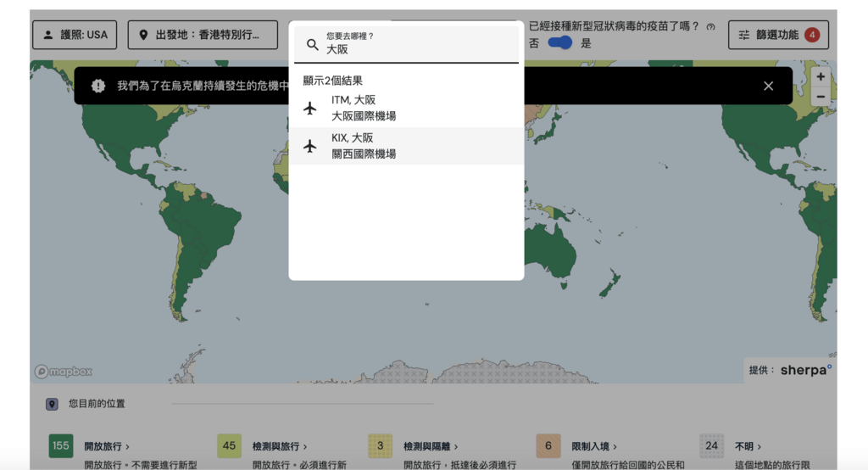Open the passport USA selector
868x470 pixels.
75,35
